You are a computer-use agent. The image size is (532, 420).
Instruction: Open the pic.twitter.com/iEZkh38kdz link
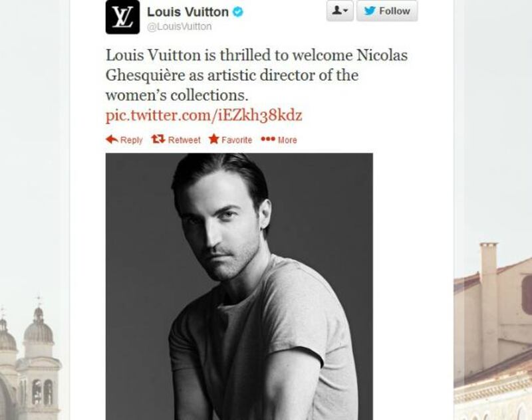pyautogui.click(x=204, y=115)
